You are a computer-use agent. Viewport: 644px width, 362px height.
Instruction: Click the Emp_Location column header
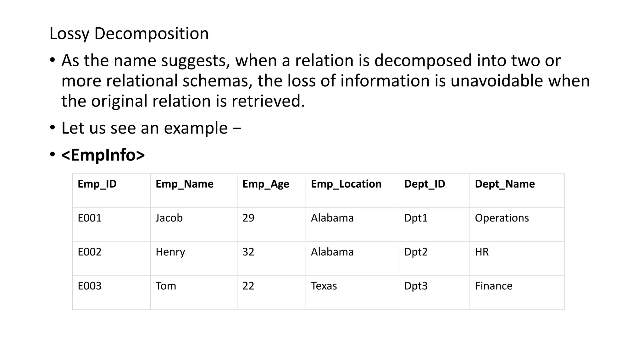pos(346,184)
